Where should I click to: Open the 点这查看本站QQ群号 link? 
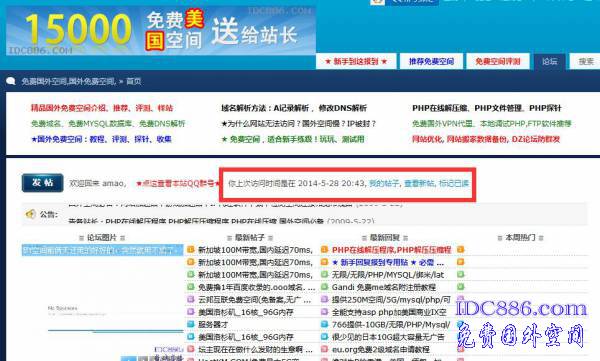(178, 183)
